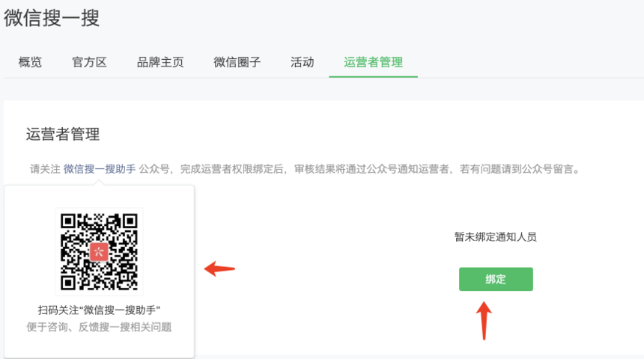
Task: Click the 扫码关注“微信搜一搜助手” caption
Action: click(x=99, y=310)
